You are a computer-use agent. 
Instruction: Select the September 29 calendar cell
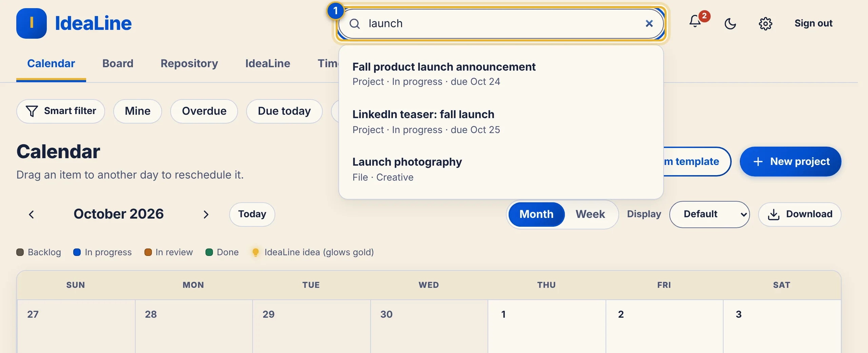coord(311,327)
